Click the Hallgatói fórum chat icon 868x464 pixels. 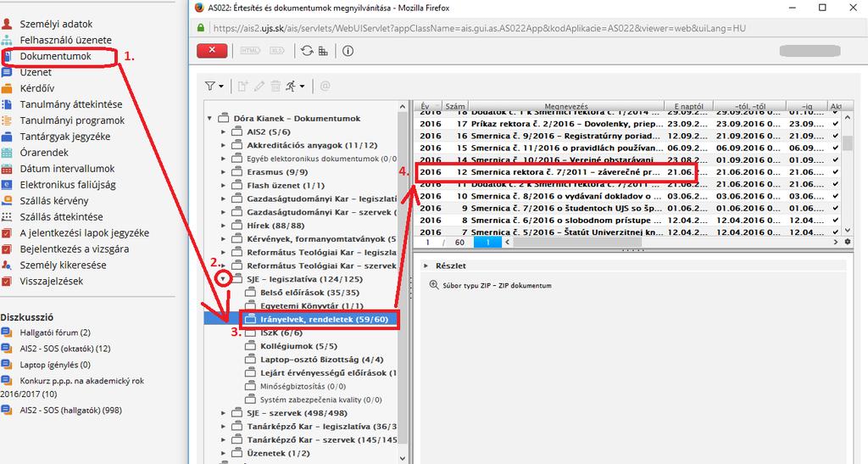[x=7, y=333]
